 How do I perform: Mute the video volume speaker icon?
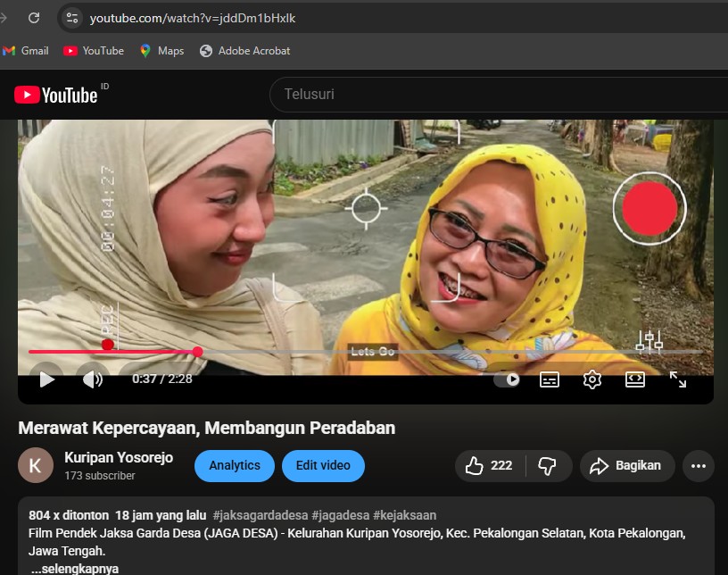point(92,379)
